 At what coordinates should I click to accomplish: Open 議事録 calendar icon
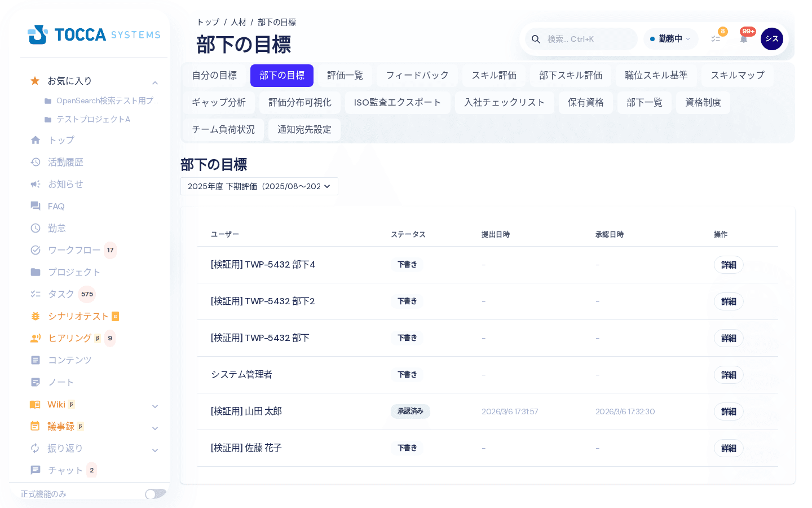click(35, 426)
